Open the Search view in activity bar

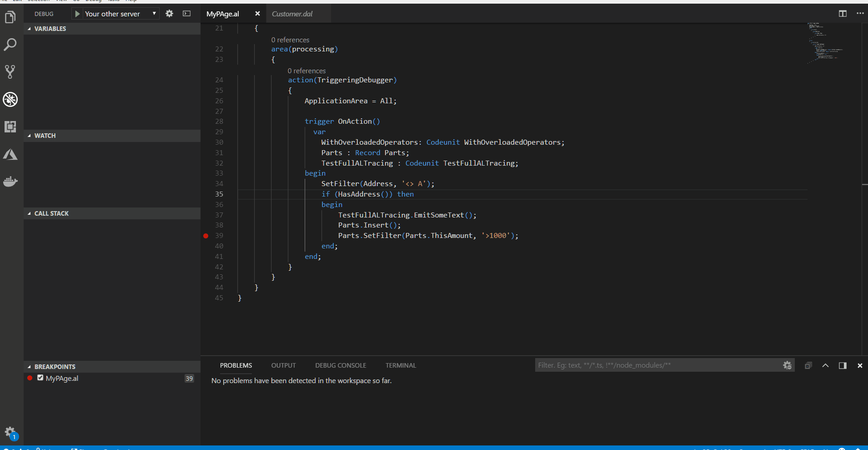pos(10,45)
